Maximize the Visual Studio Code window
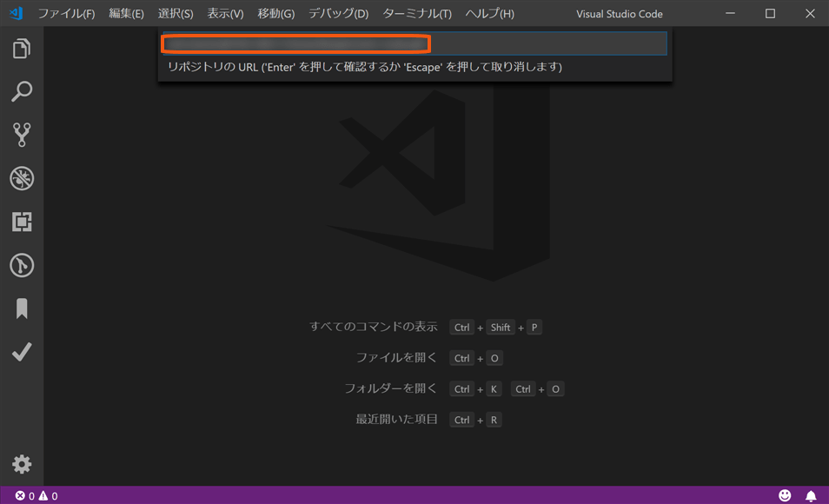829x504 pixels. [x=770, y=13]
